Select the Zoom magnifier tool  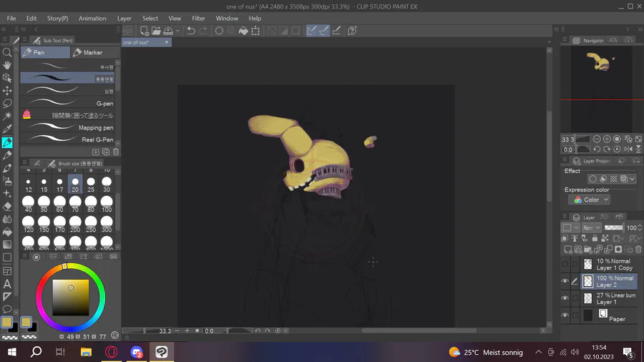(7, 52)
